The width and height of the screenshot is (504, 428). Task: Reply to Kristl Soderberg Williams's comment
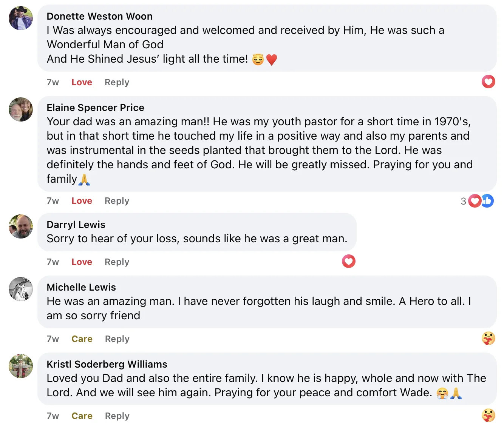(117, 416)
